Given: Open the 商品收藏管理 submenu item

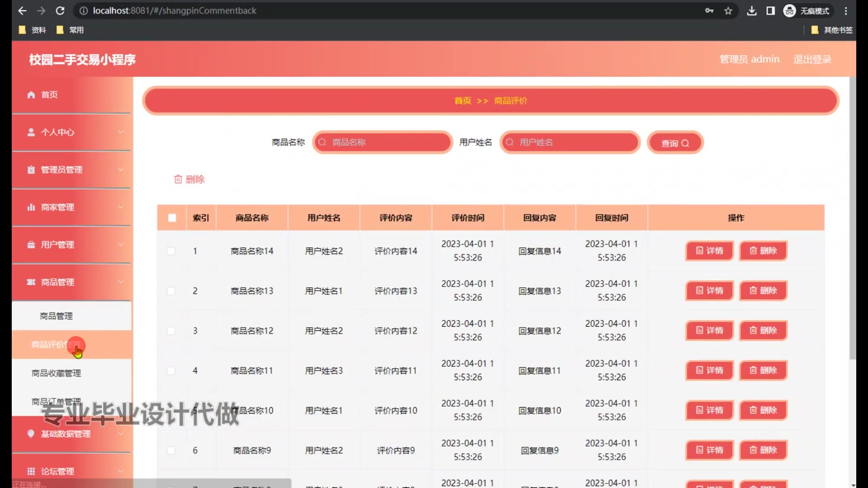Looking at the screenshot, I should click(x=56, y=373).
